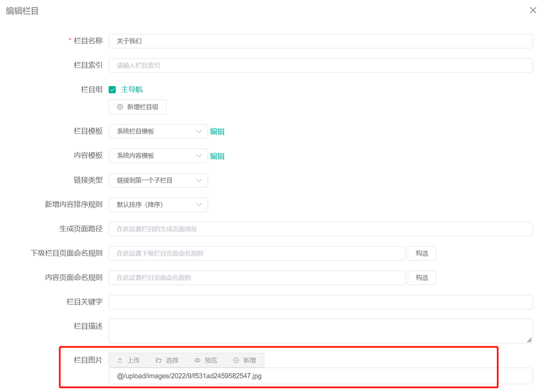Click the 新增 plus button for 栏目图片
The image size is (540, 392).
coord(244,360)
